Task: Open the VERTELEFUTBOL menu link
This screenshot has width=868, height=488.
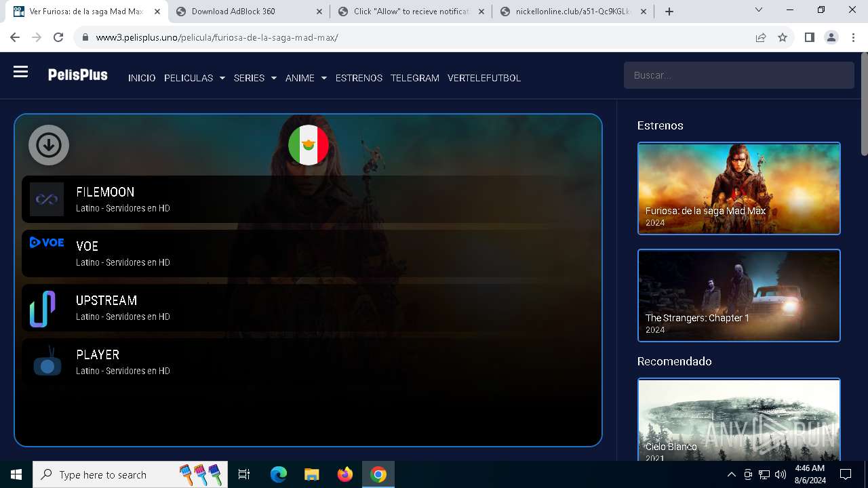Action: point(484,78)
